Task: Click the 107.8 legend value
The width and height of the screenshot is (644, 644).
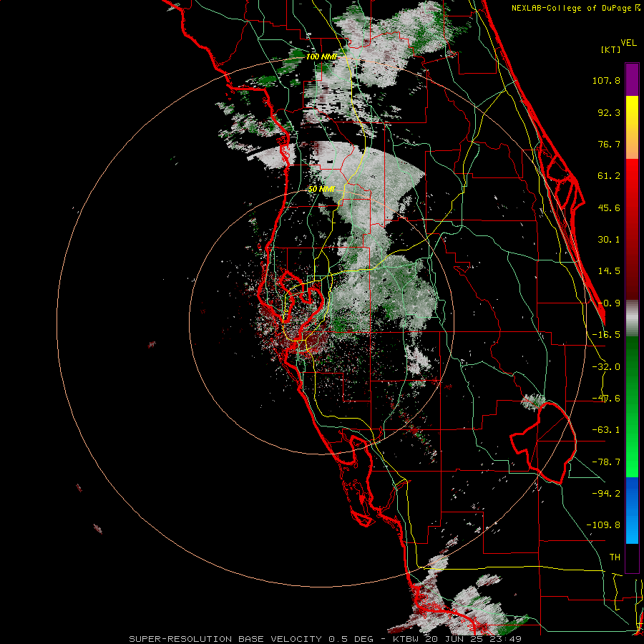Action: tap(606, 80)
